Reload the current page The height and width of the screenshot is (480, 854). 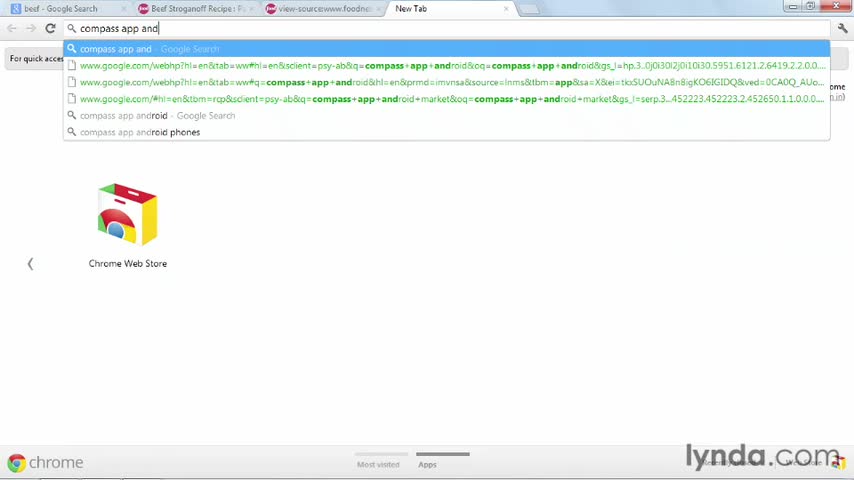(x=50, y=28)
